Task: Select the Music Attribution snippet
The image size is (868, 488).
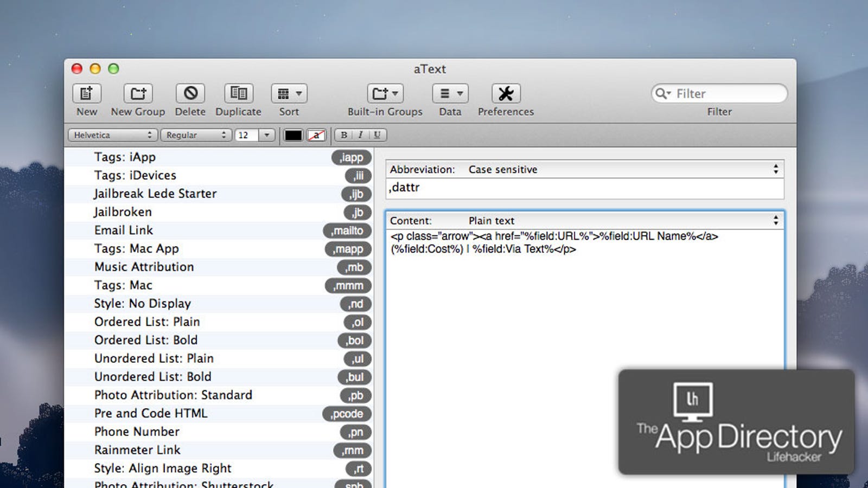Action: [219, 267]
